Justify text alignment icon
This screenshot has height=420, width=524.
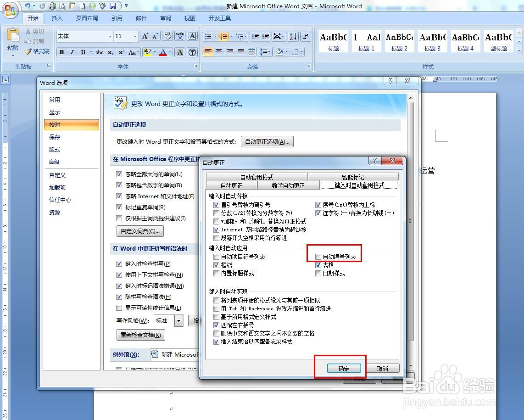pos(240,52)
